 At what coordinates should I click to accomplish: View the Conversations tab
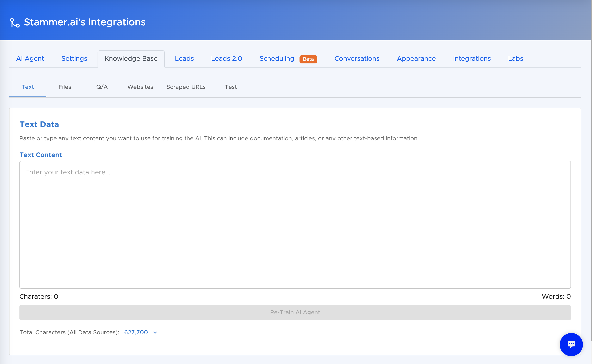[x=357, y=59]
